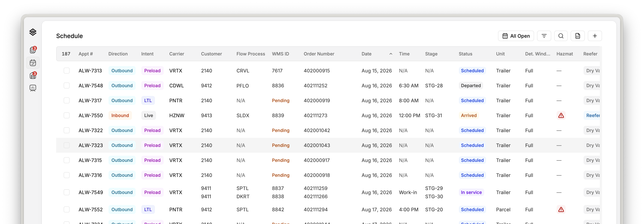Click the Parcel unit on ALW-7552

[x=503, y=209]
